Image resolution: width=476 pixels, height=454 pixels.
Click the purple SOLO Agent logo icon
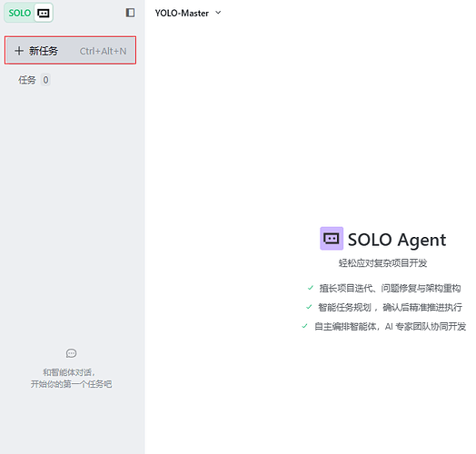332,239
